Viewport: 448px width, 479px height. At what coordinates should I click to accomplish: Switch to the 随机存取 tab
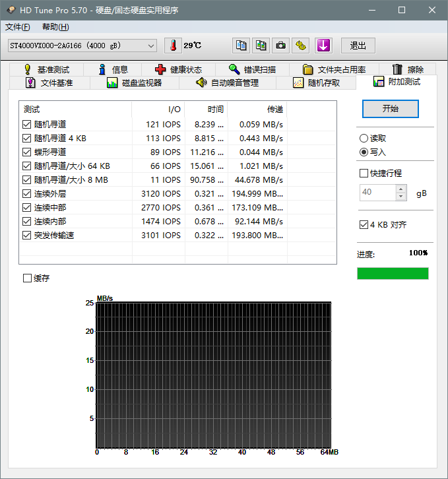pyautogui.click(x=316, y=82)
